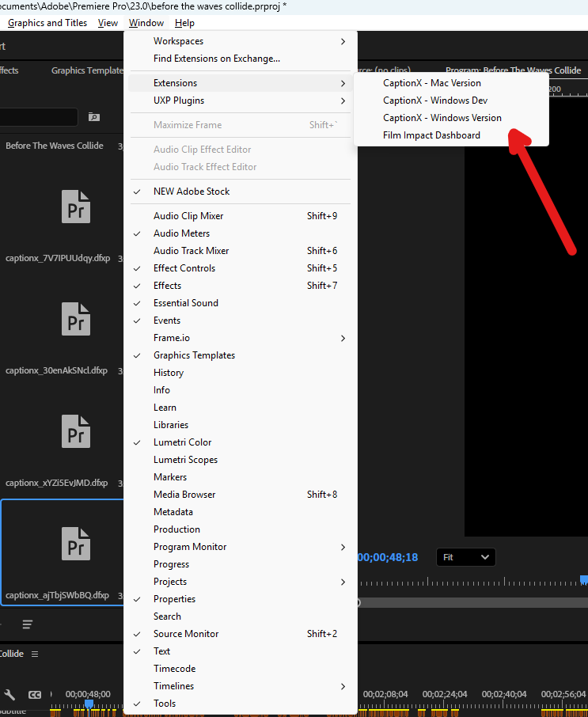Open the Media Browser panel
The height and width of the screenshot is (717, 588).
[240, 495]
